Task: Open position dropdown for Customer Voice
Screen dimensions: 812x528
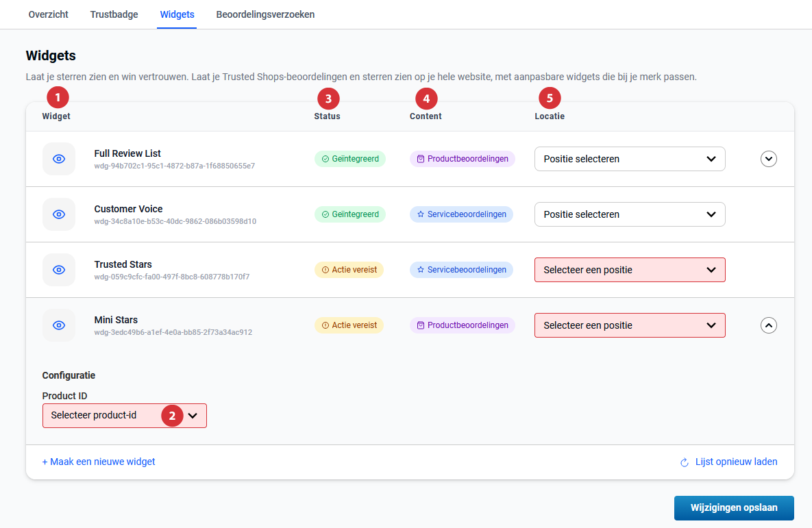Action: coord(629,214)
